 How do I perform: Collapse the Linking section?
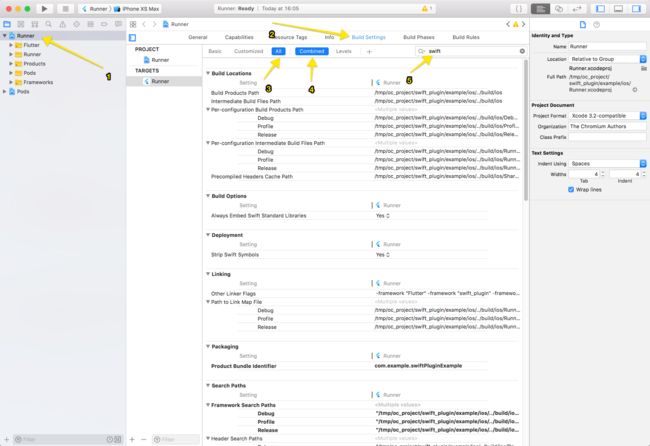[208, 274]
